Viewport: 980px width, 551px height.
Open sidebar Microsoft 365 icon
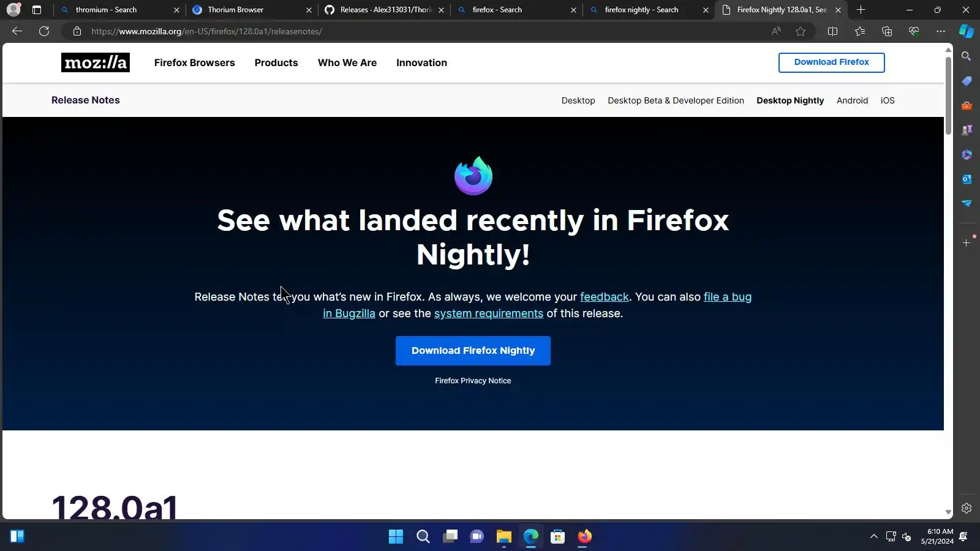pyautogui.click(x=967, y=154)
